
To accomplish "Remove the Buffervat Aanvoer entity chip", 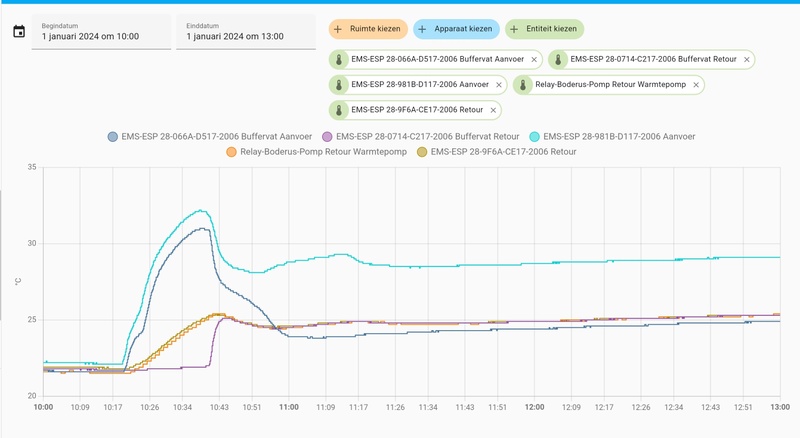I will [x=534, y=60].
